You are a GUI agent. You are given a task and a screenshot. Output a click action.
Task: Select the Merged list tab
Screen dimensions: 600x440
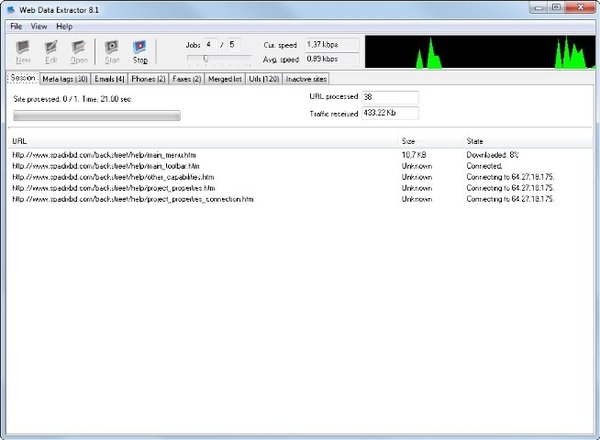click(225, 79)
